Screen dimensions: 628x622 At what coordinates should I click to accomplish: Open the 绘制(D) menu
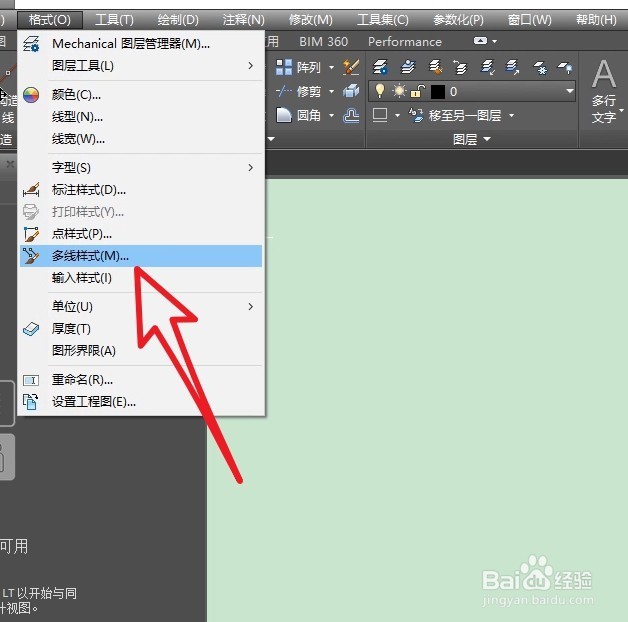point(178,20)
